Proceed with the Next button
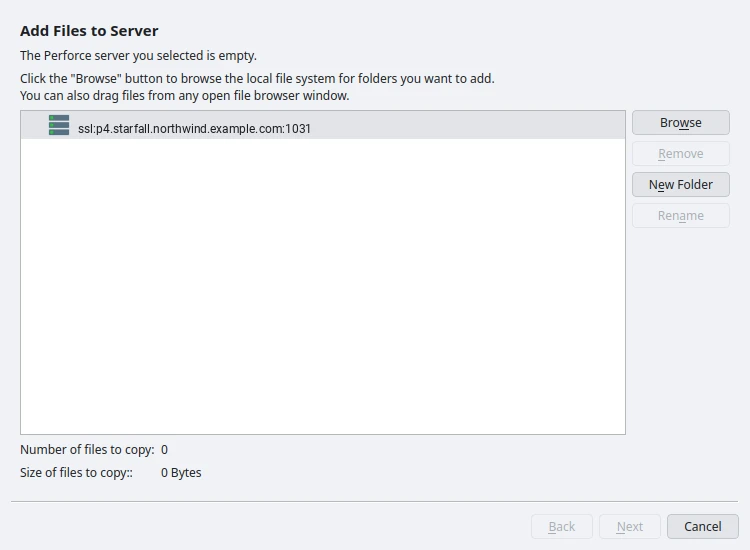 (630, 527)
